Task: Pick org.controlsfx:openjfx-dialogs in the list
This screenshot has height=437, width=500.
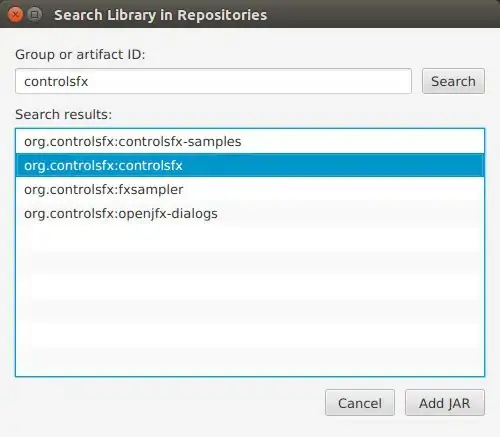Action: point(250,214)
